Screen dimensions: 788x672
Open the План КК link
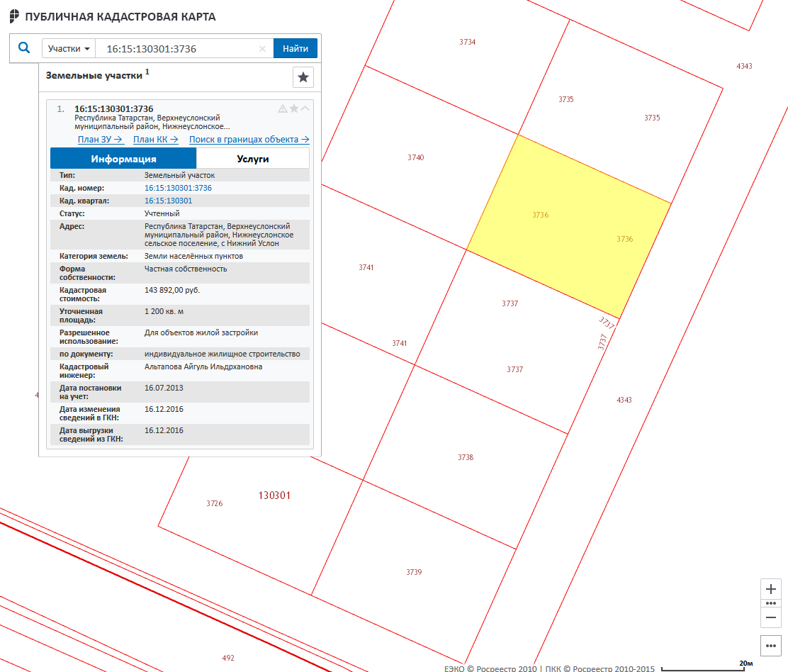click(x=156, y=139)
